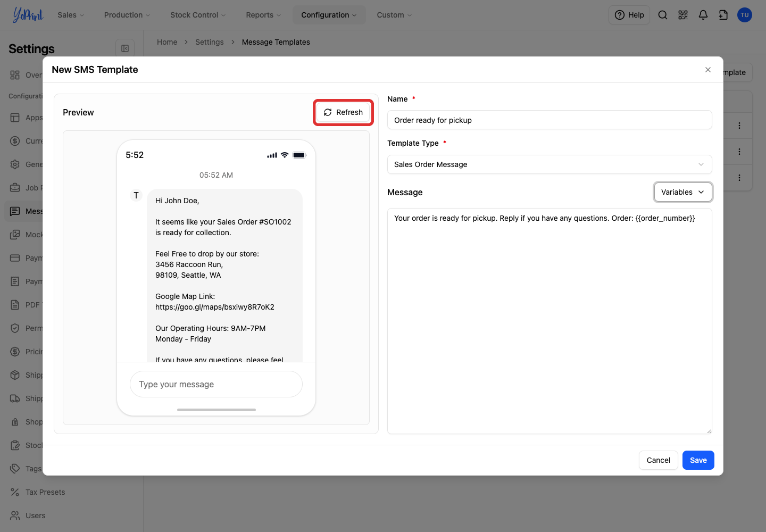Open the Stock Control menu
Screen dimensions: 766x532
(x=198, y=15)
